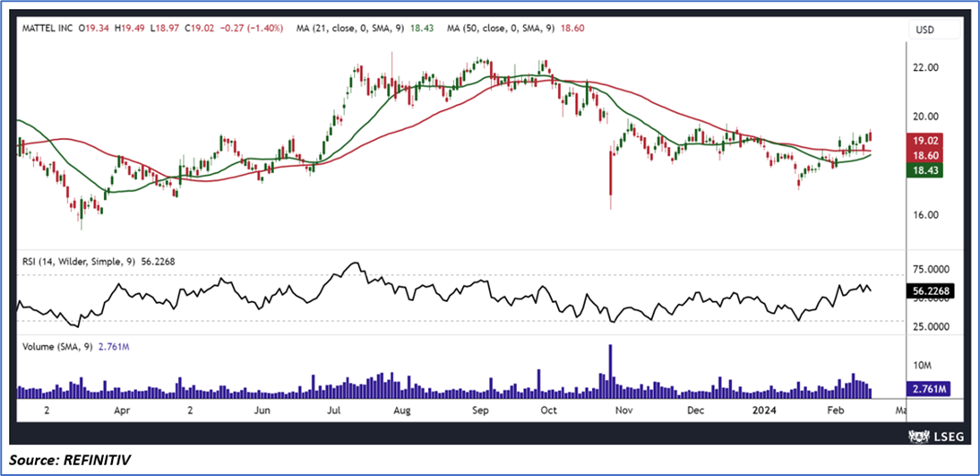The width and height of the screenshot is (980, 476).
Task: Click the Jun label on time axis
Action: [x=262, y=411]
